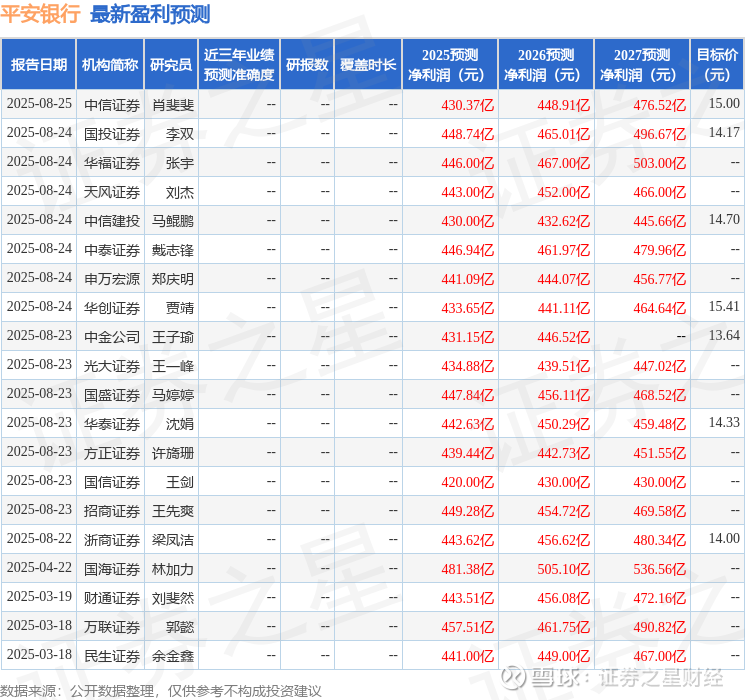Click target price 15.41
The image size is (745, 700).
pos(724,306)
